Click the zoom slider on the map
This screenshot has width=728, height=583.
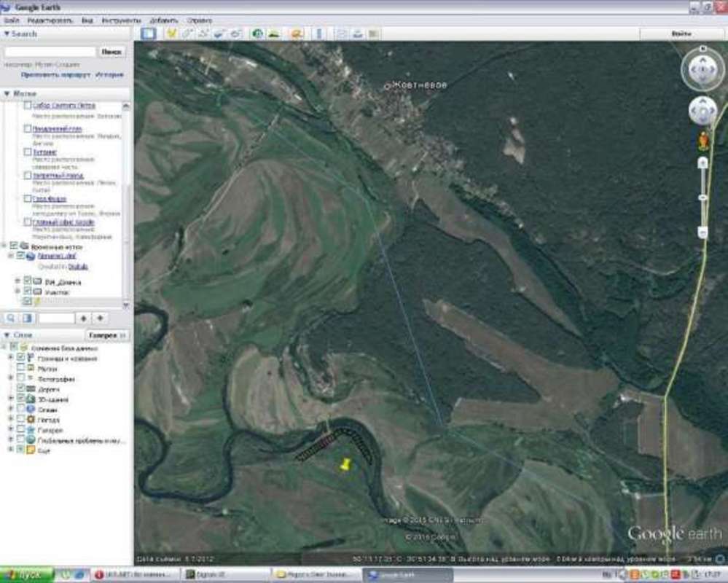(x=702, y=197)
